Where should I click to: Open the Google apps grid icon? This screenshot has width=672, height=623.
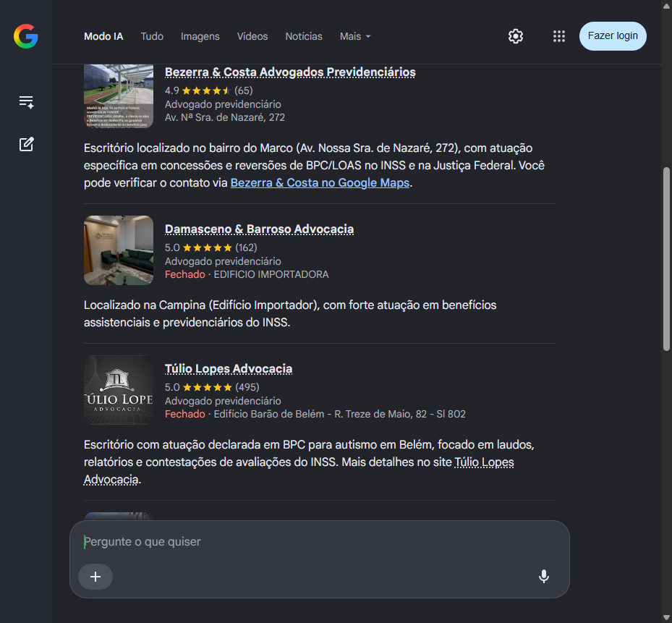click(559, 36)
